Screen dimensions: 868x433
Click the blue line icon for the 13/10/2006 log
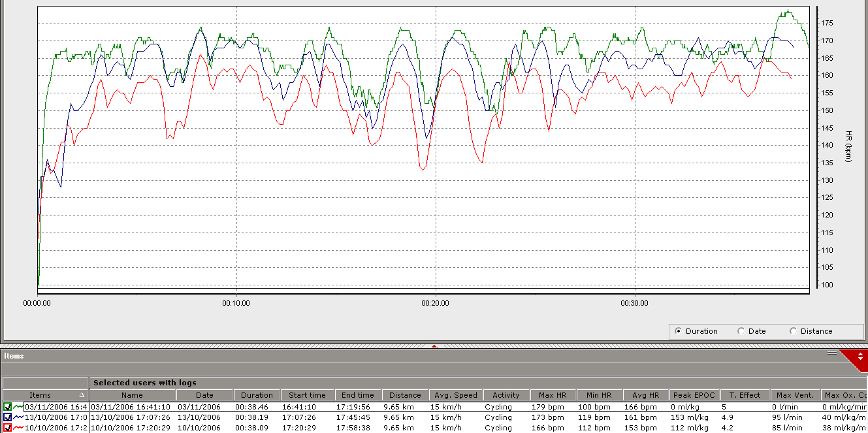18,417
